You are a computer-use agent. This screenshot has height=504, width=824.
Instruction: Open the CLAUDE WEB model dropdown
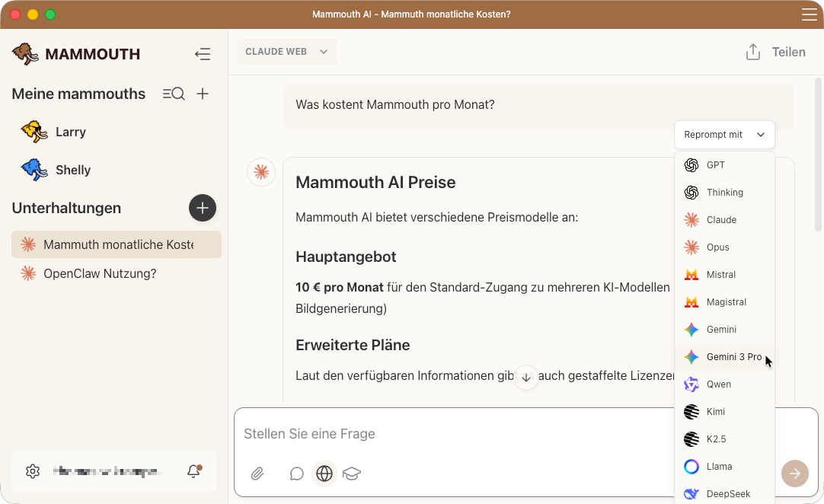(287, 52)
